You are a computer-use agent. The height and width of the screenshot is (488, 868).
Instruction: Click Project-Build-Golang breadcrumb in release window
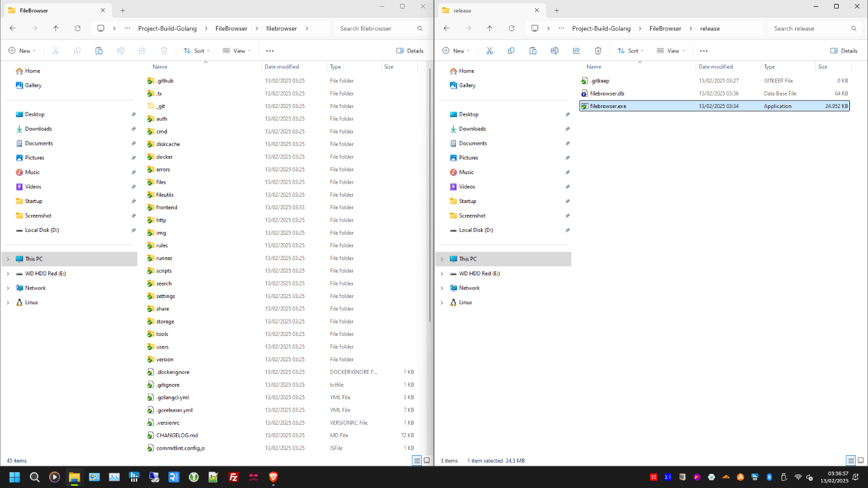601,28
